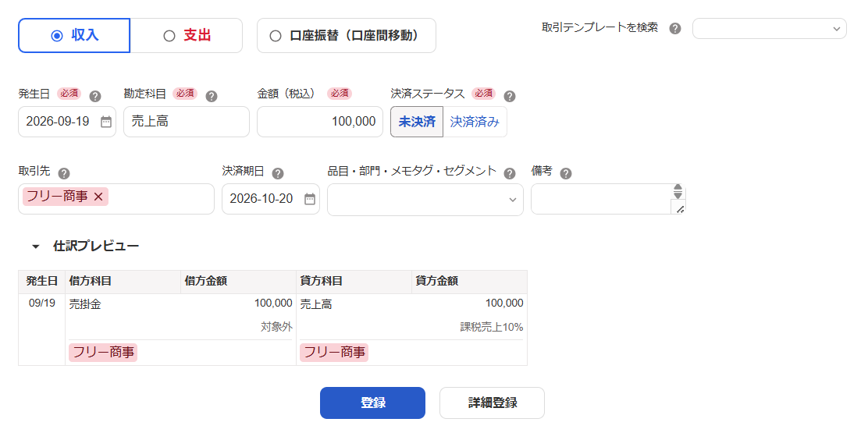The image size is (868, 440).
Task: Click 売上高 in the journal preview table
Action: tap(316, 303)
